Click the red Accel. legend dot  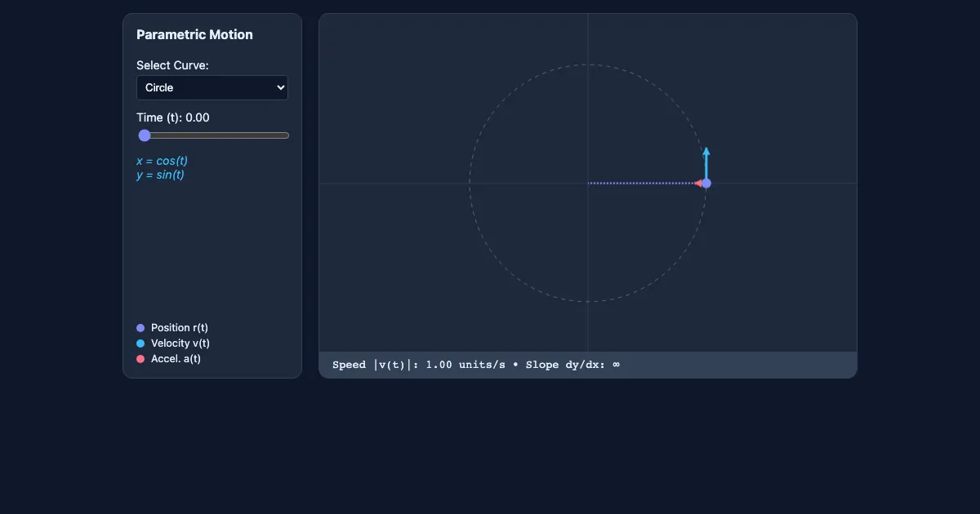pos(140,359)
